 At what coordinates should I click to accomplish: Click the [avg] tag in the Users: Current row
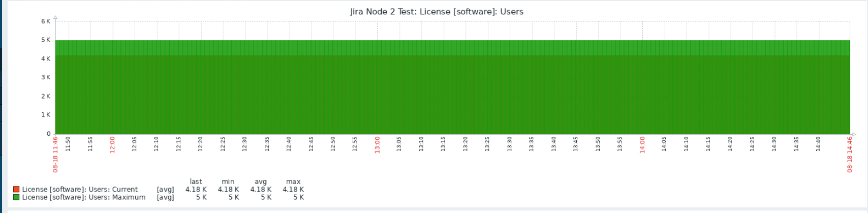165,189
